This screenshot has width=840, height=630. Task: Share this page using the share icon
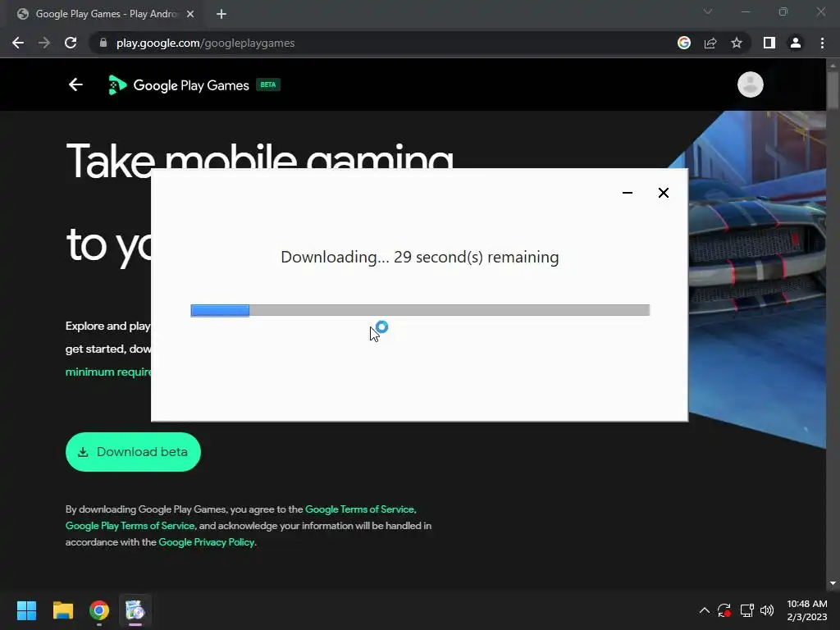(x=710, y=43)
